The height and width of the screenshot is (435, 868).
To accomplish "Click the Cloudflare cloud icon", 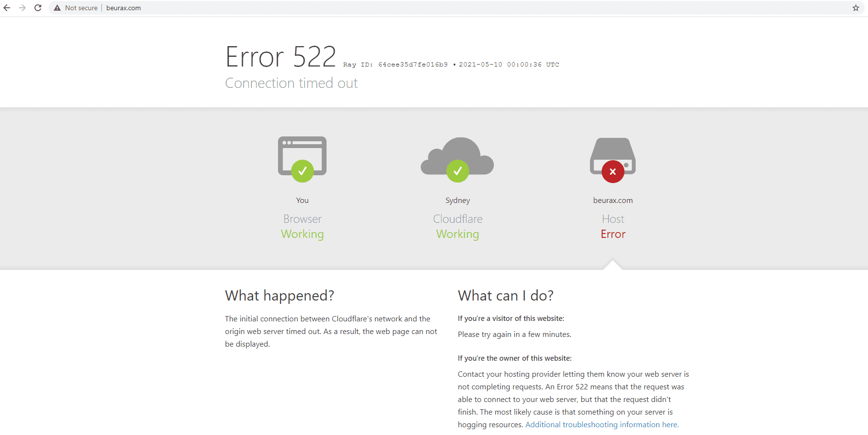I will coord(457,156).
